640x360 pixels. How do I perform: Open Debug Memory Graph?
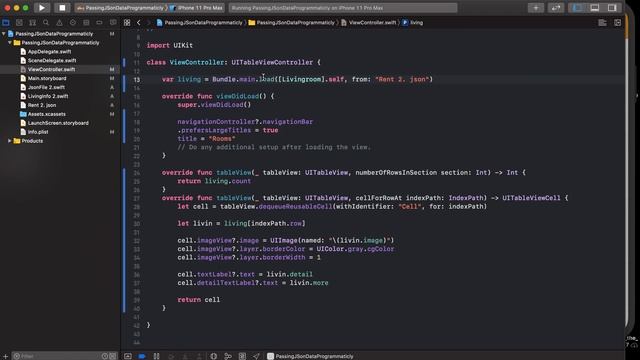[x=228, y=356]
